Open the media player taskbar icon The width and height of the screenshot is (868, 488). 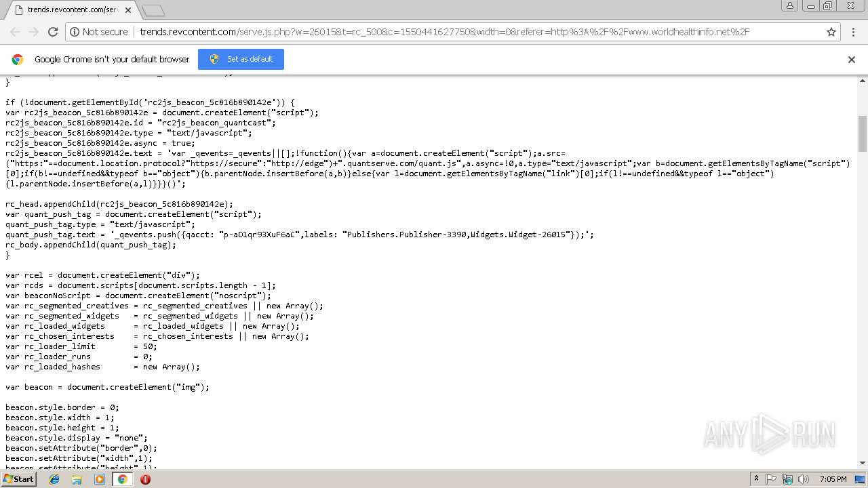pos(100,479)
